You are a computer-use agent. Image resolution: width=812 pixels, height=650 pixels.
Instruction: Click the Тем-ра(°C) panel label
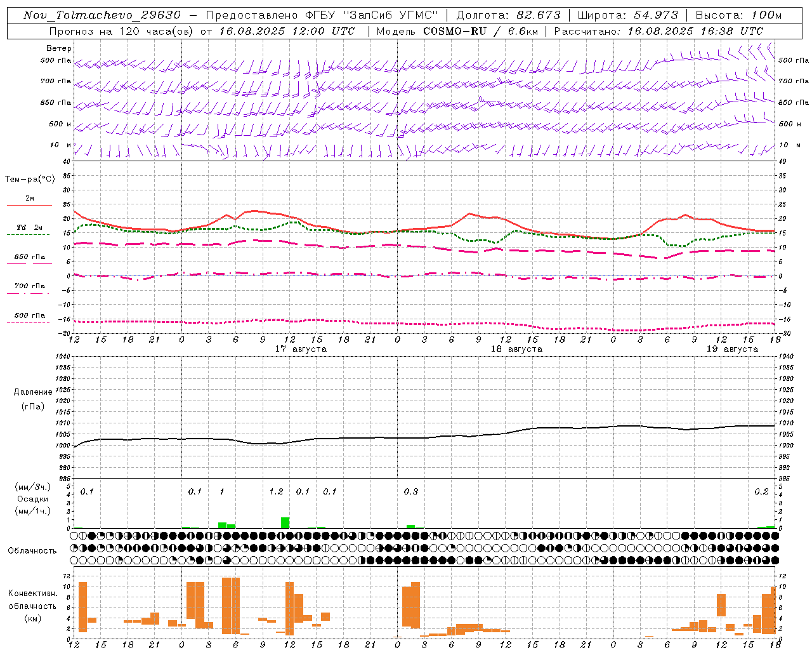[30, 180]
